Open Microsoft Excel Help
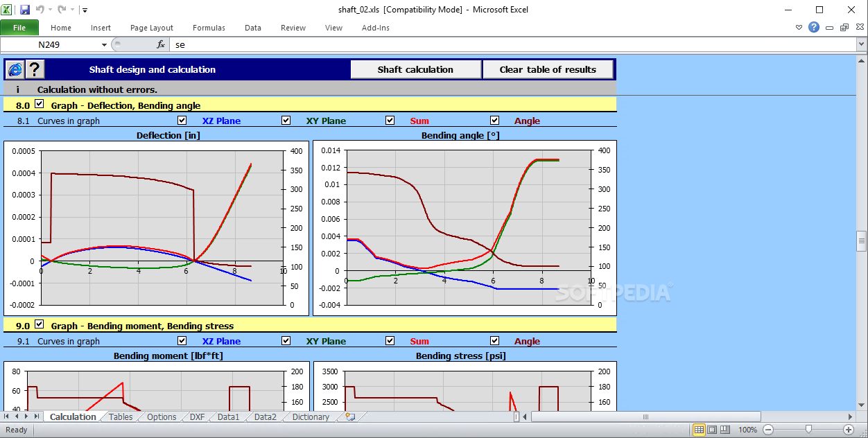Image resolution: width=868 pixels, height=438 pixels. pyautogui.click(x=814, y=28)
